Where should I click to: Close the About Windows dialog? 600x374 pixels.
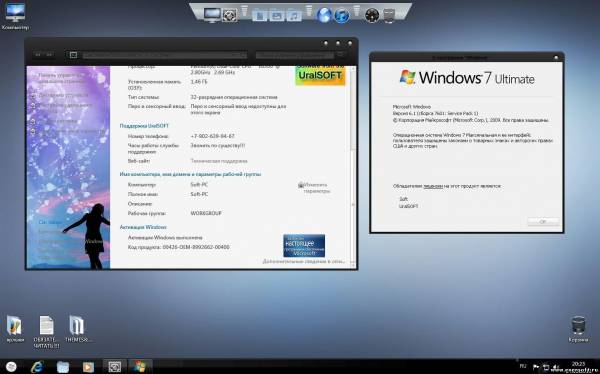(x=556, y=58)
